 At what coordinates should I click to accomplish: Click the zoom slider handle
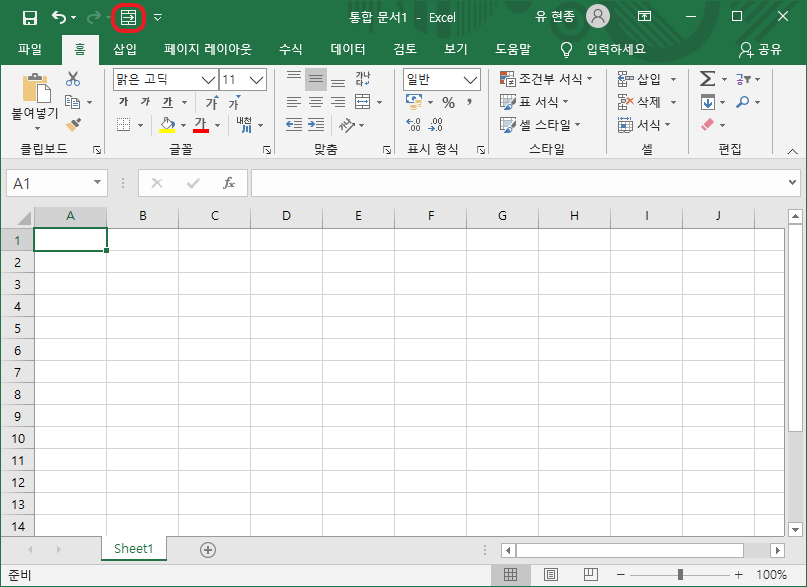click(680, 575)
